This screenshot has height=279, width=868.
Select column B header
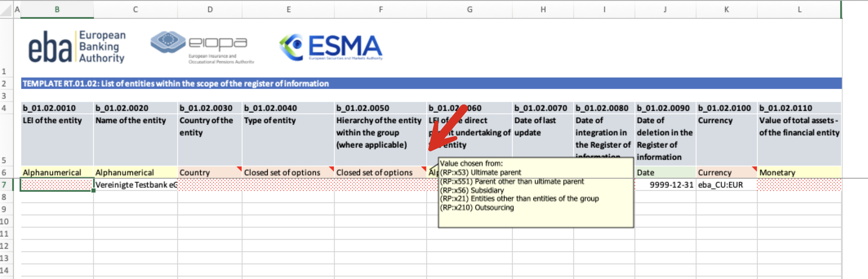57,9
